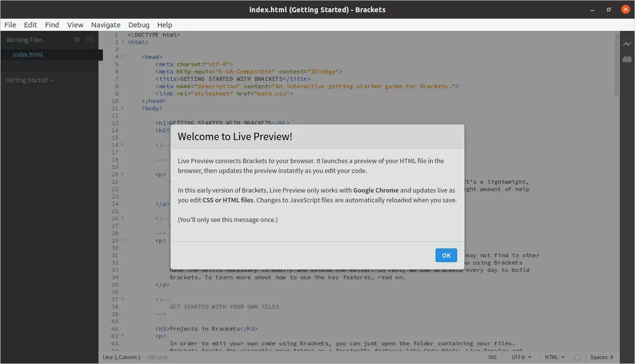This screenshot has height=364, width=635.
Task: Expand the Getting Started project dropdown
Action: (x=29, y=80)
